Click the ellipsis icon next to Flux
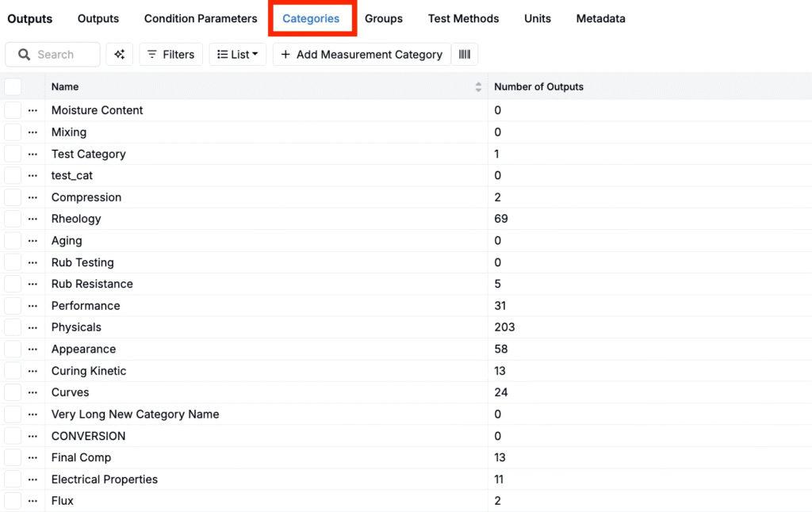 pos(33,501)
